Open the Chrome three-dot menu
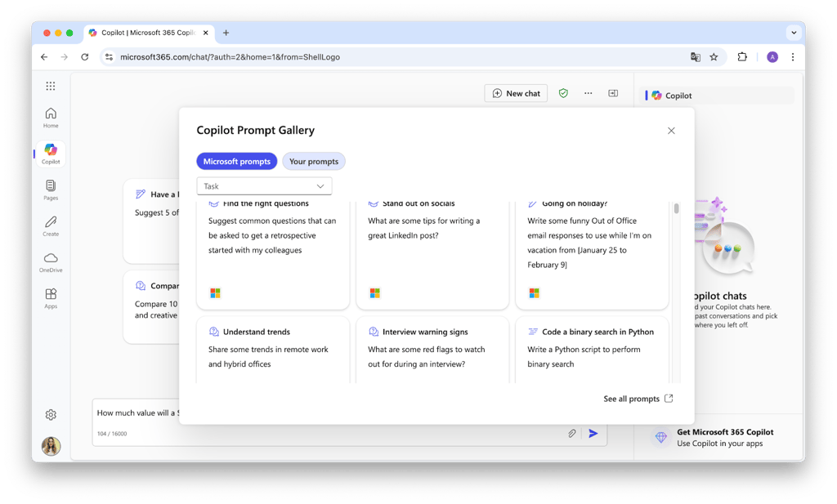The width and height of the screenshot is (837, 504). click(793, 57)
